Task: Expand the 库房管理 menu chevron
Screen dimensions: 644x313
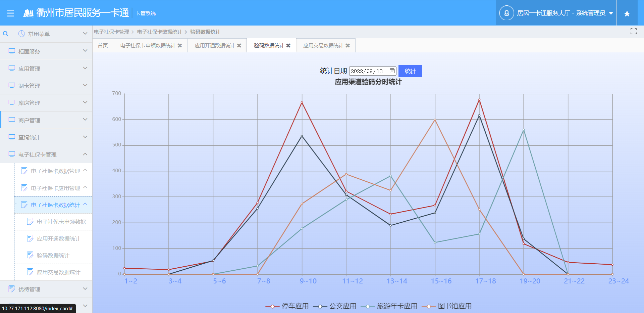Action: (85, 102)
